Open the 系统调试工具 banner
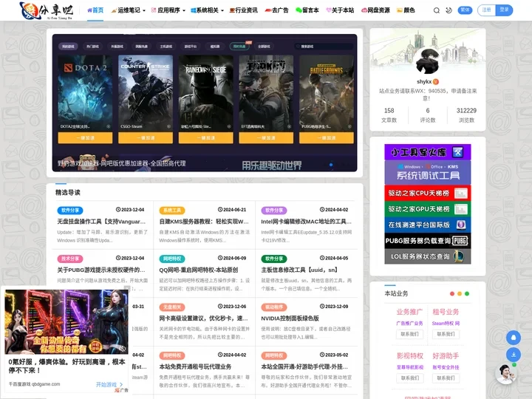This screenshot has height=399, width=532. 428,172
